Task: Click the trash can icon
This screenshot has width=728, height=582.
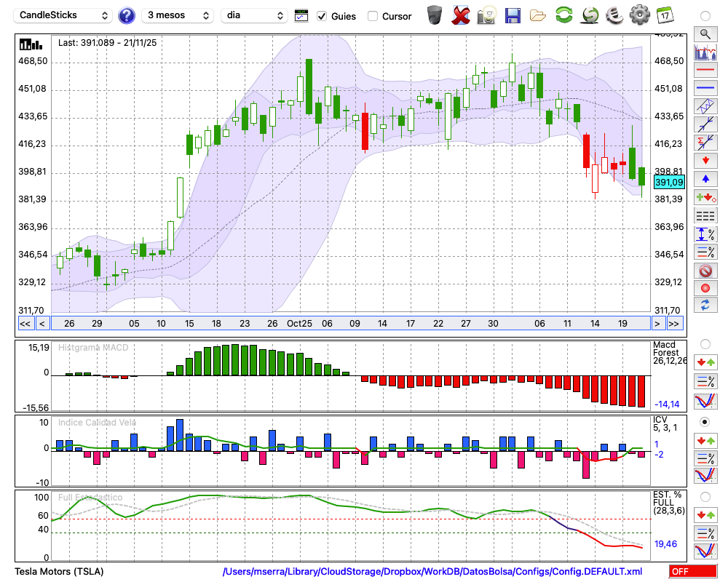Action: click(435, 15)
